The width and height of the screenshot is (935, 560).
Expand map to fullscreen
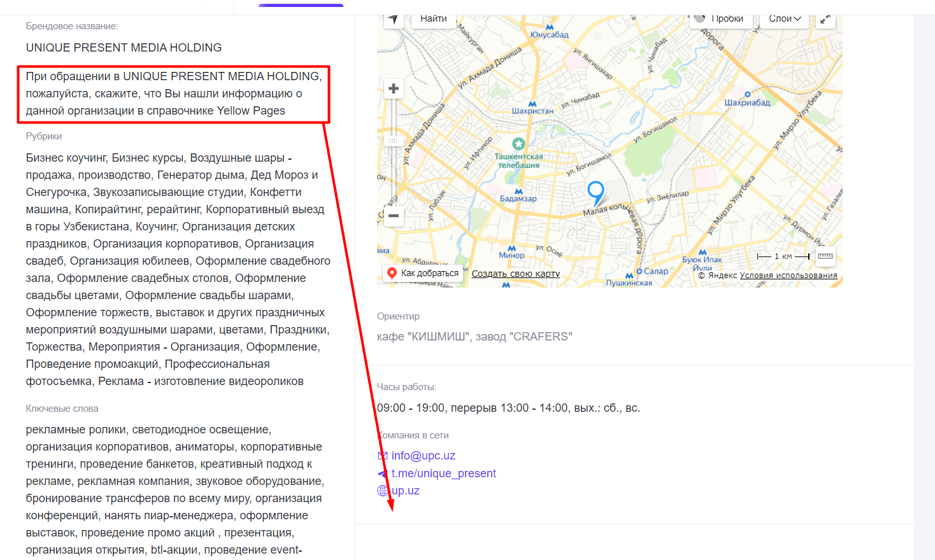[825, 19]
